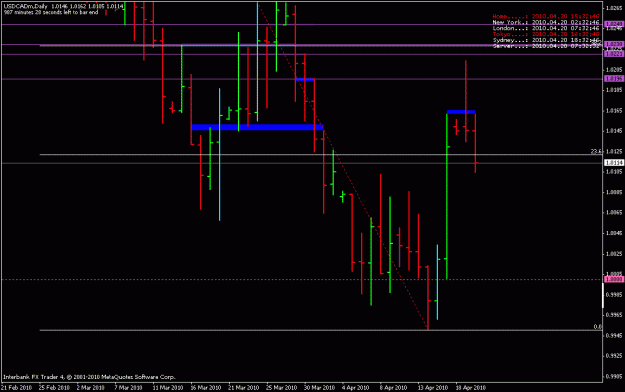Click the 1.0165 price scale label
Screen dimensions: 625x392
click(x=614, y=110)
